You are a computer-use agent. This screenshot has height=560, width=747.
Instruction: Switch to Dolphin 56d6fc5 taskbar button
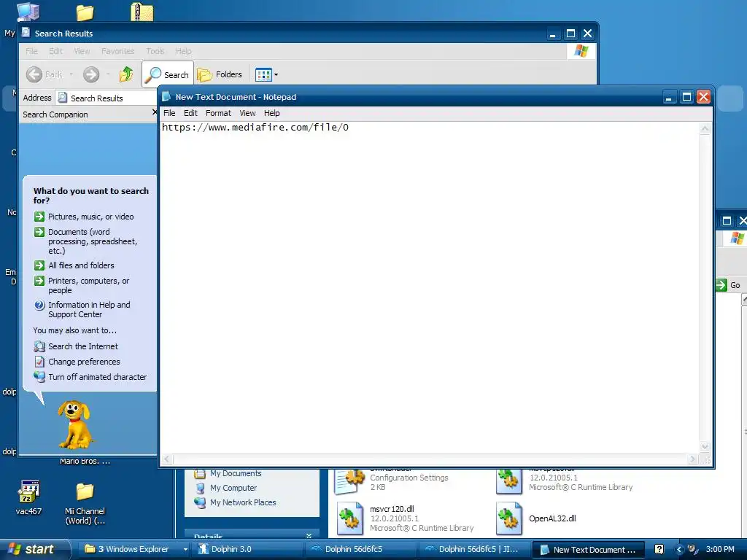coord(360,549)
